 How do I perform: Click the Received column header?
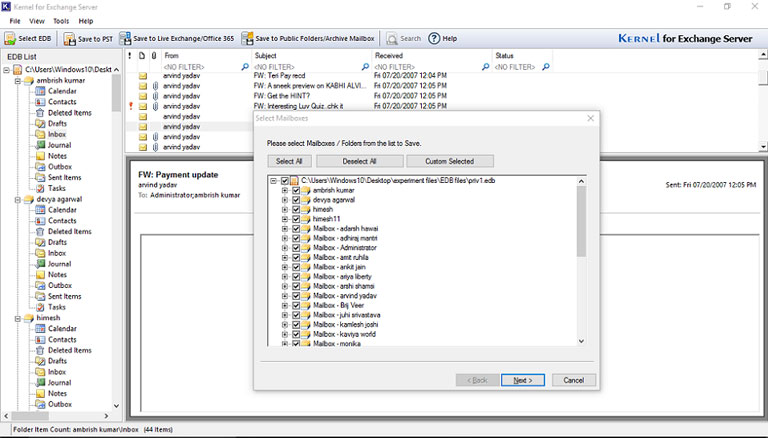(x=432, y=56)
